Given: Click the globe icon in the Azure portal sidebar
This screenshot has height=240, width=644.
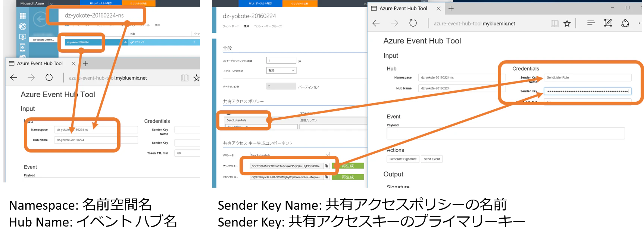Looking at the screenshot, I should coord(23,26).
